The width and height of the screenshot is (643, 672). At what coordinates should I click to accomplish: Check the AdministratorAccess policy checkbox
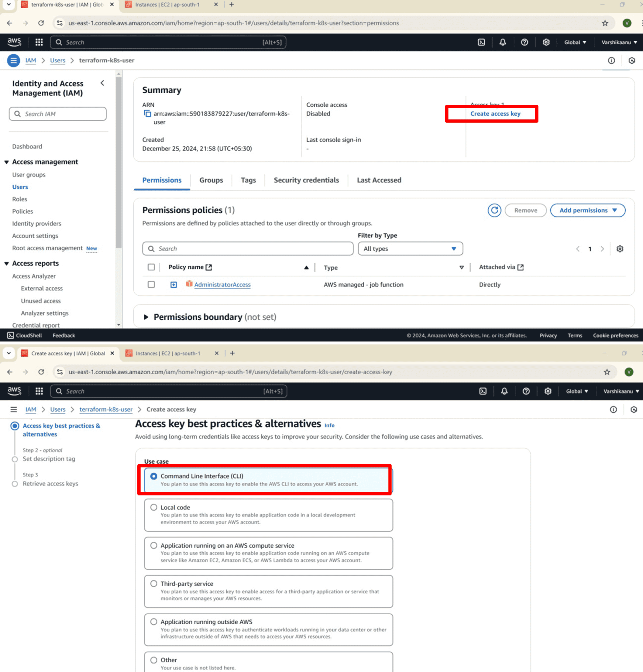151,284
